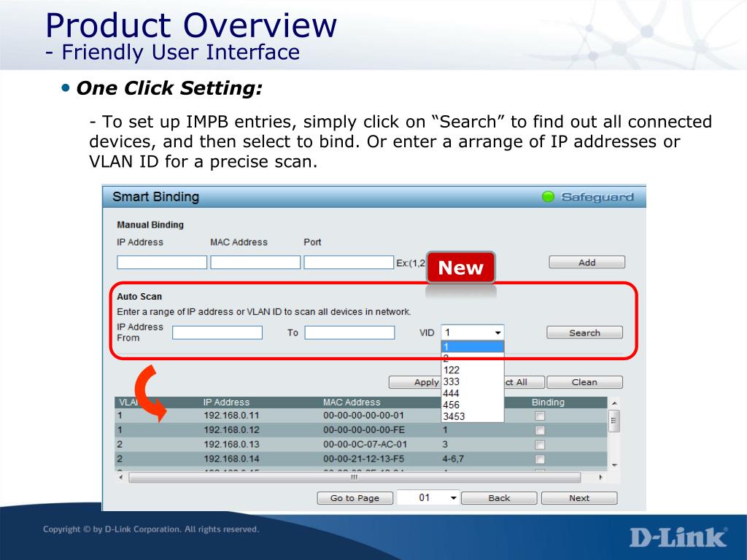Select VID option 3453
The height and width of the screenshot is (560, 747).
[x=473, y=416]
